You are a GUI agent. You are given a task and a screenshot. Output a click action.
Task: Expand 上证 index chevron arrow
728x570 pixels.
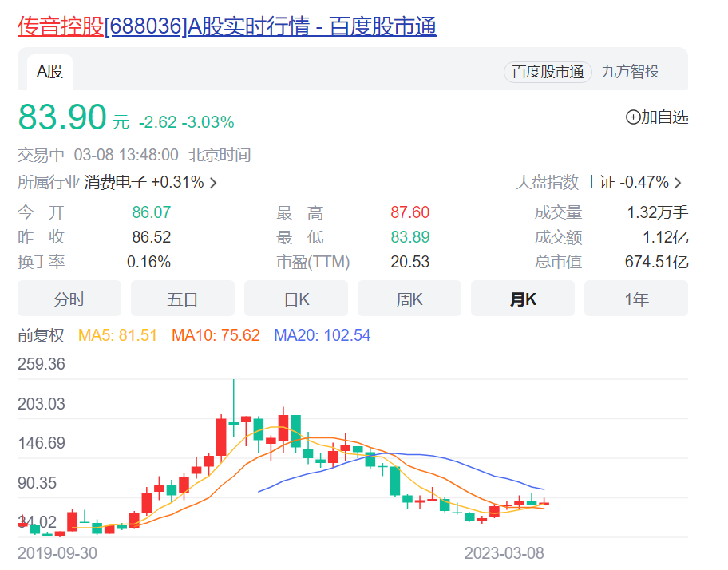click(678, 183)
